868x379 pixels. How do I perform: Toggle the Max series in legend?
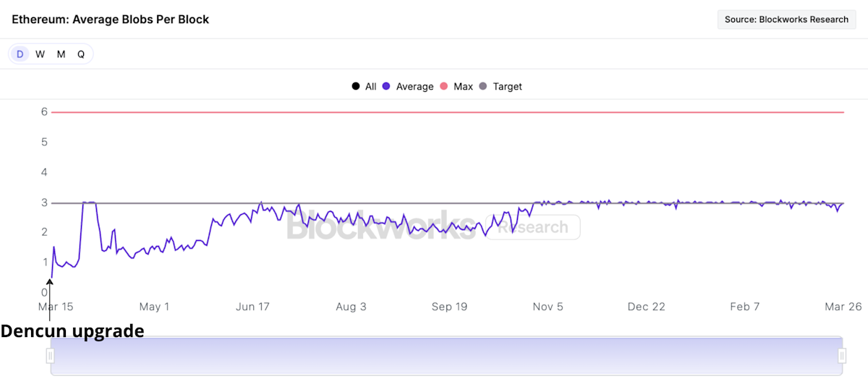456,87
